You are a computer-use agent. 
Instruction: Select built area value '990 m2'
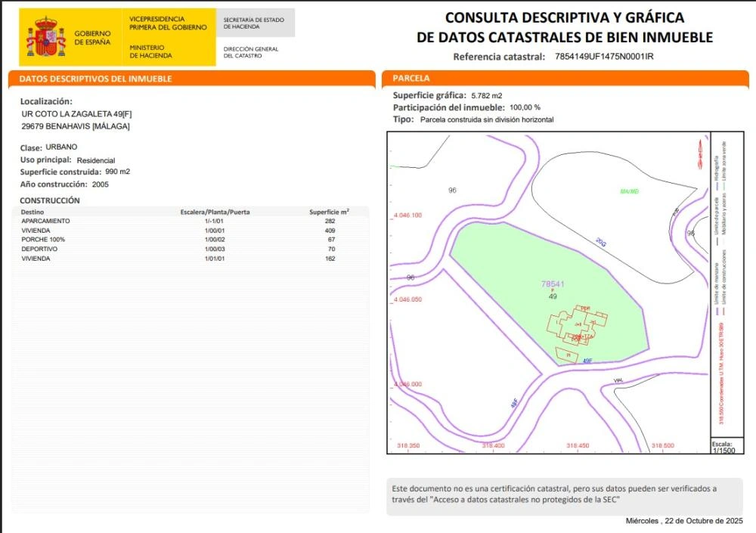pyautogui.click(x=118, y=172)
